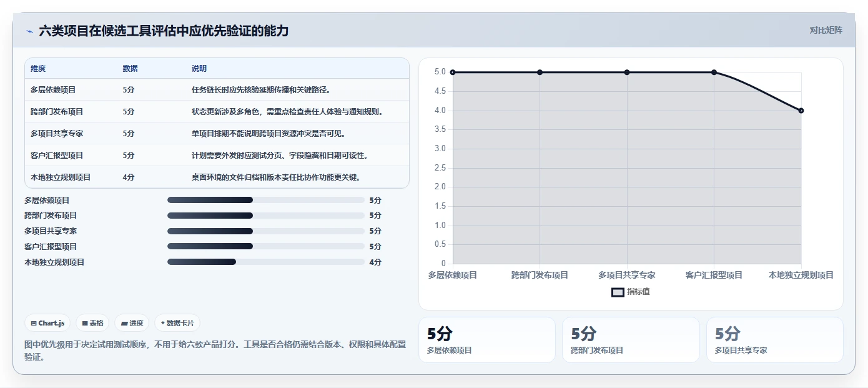
Task: Click the 对比矩阵 label in the header
Action: [x=826, y=30]
